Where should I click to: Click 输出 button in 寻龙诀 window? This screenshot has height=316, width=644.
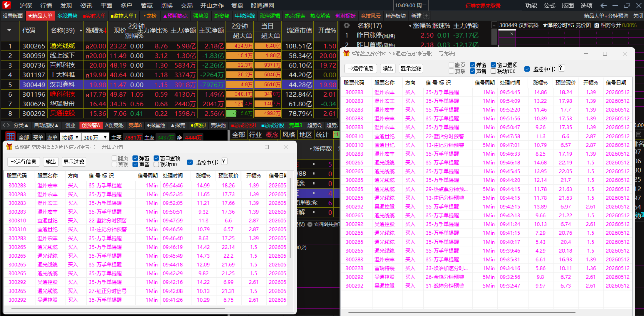pyautogui.click(x=388, y=68)
